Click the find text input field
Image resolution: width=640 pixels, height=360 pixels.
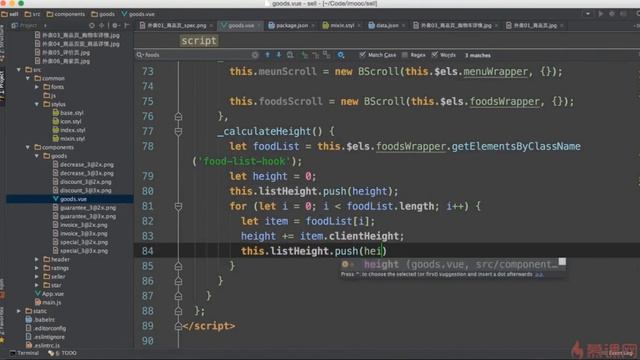click(x=196, y=55)
